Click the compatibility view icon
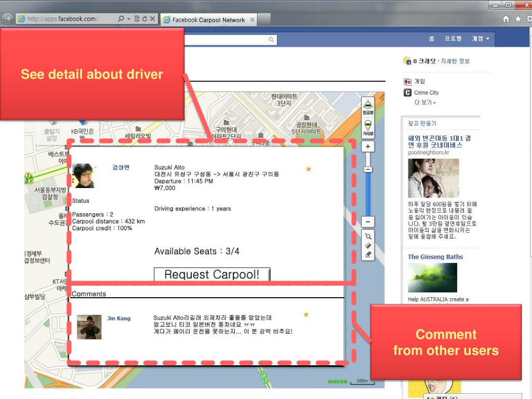Screen dimensions: 532x399 tap(137, 19)
